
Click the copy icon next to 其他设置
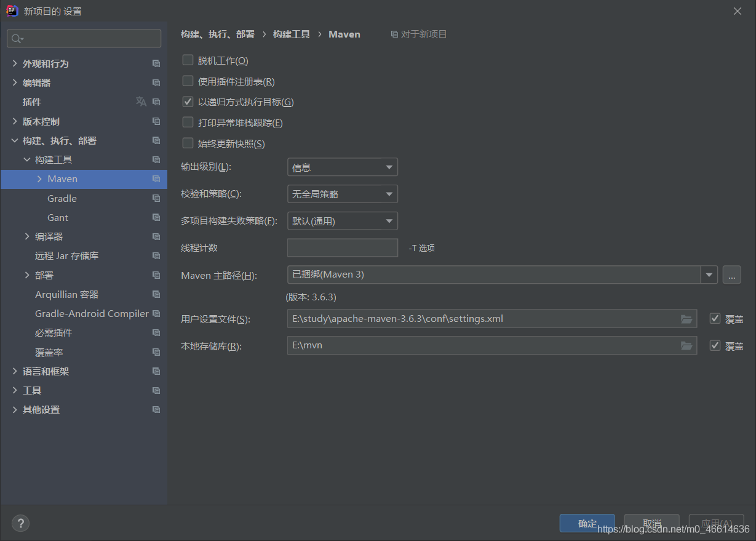pyautogui.click(x=156, y=409)
